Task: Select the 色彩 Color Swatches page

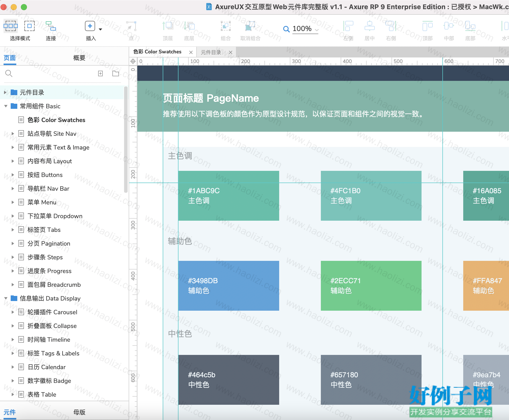Action: pos(56,120)
